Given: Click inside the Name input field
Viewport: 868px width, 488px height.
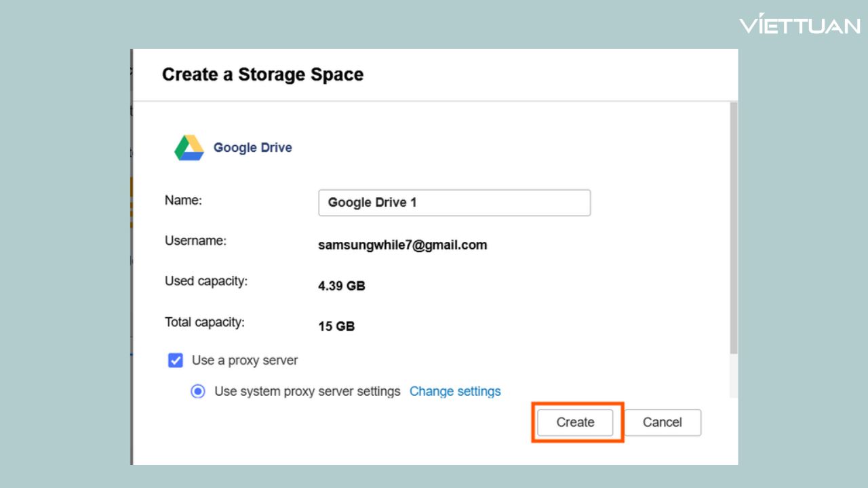Looking at the screenshot, I should click(x=454, y=202).
